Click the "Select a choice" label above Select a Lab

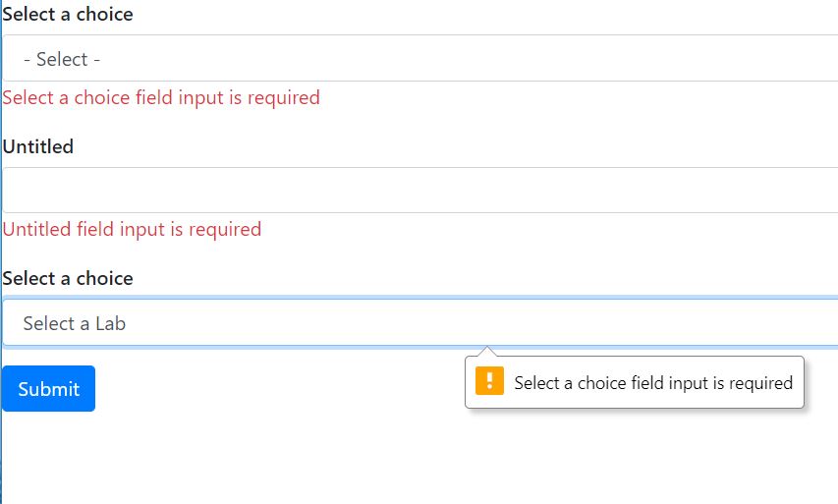coord(68,278)
